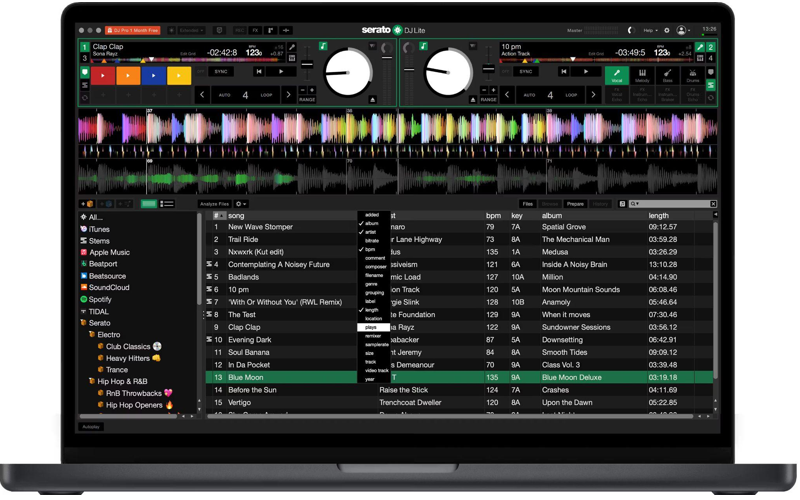Open the Extended view mode dropdown
This screenshot has height=500, width=800.
pyautogui.click(x=191, y=31)
